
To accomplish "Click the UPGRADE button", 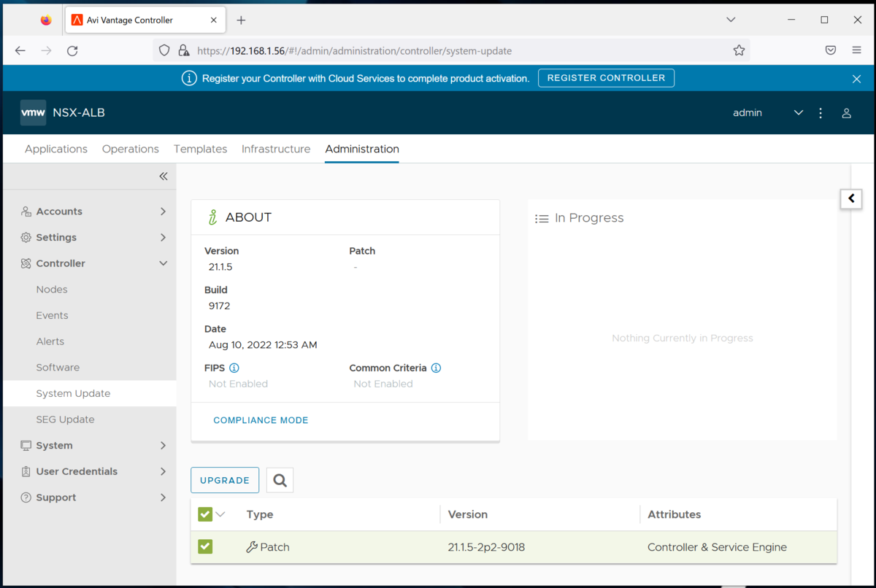I will 225,480.
